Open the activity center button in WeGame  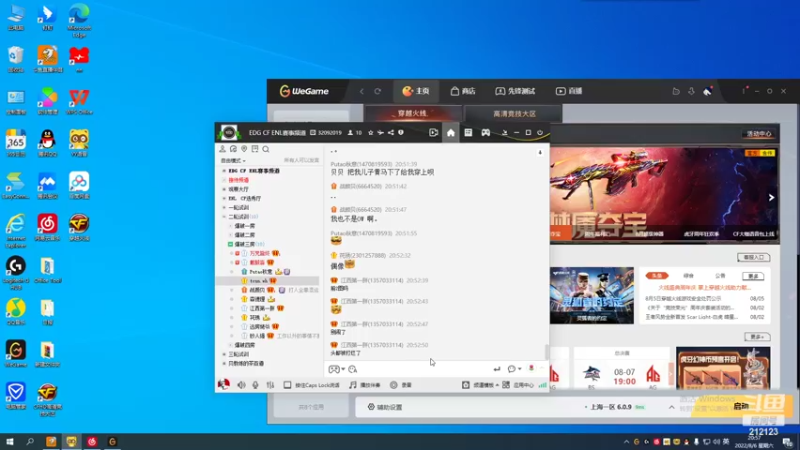tap(759, 134)
